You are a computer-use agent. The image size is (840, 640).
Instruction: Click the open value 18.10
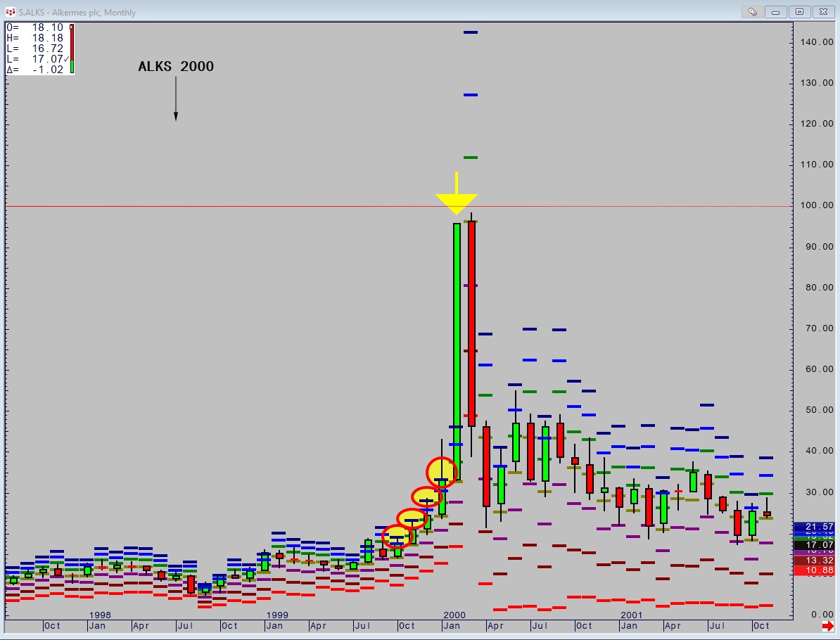pyautogui.click(x=47, y=27)
